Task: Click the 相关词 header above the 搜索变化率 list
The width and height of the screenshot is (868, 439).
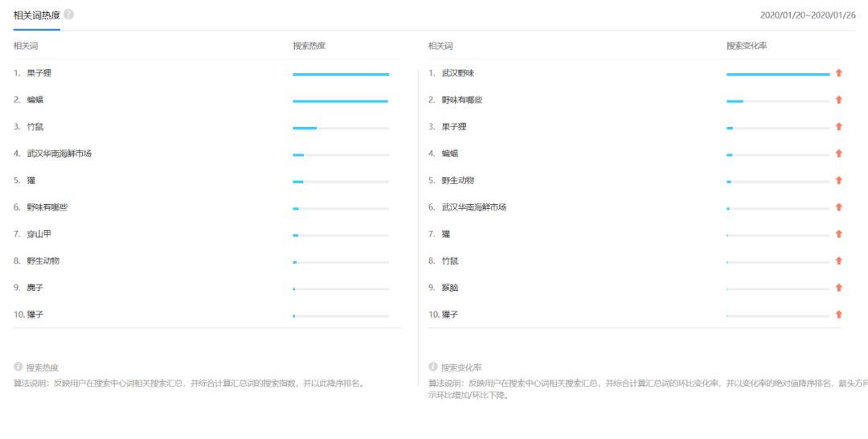Action: point(440,46)
